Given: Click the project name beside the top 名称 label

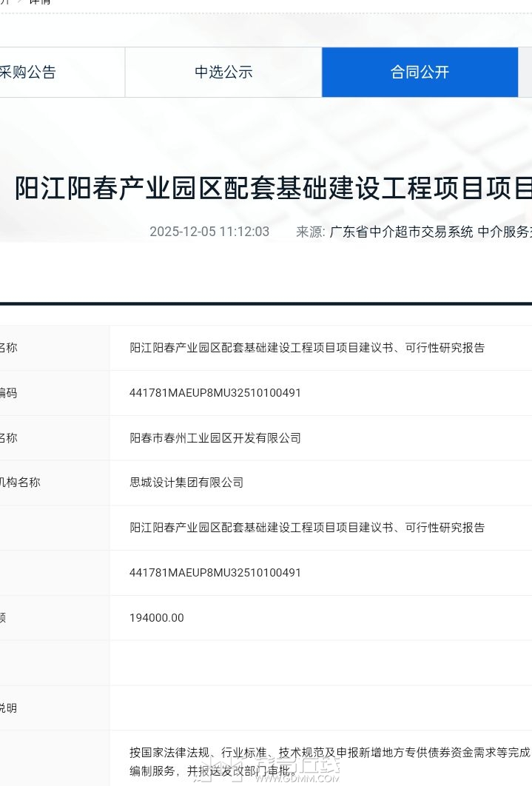Looking at the screenshot, I should point(307,348).
